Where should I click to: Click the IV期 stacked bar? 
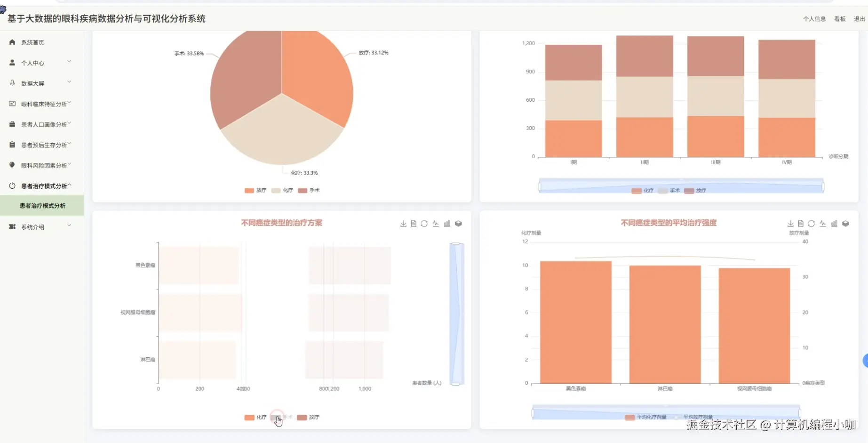click(787, 98)
